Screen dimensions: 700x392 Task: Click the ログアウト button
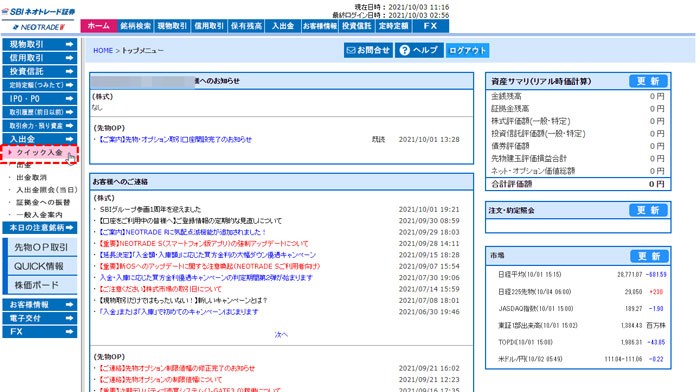[467, 50]
